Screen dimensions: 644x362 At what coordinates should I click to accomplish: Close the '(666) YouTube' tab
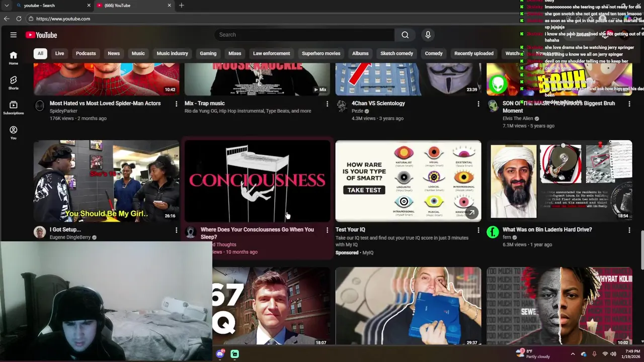coord(169,6)
